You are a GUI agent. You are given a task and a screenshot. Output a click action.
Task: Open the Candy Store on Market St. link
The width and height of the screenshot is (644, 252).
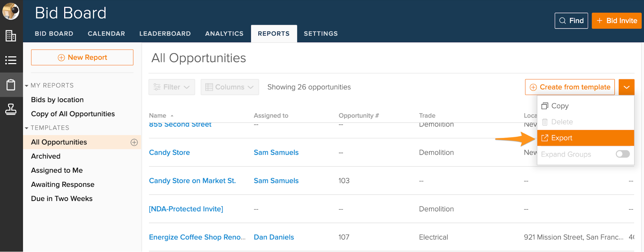[x=192, y=181]
